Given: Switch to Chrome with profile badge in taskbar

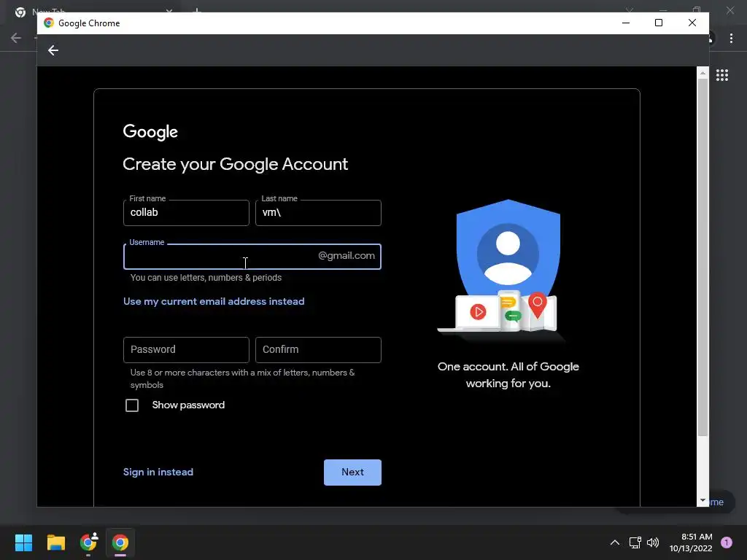Looking at the screenshot, I should pos(88,542).
